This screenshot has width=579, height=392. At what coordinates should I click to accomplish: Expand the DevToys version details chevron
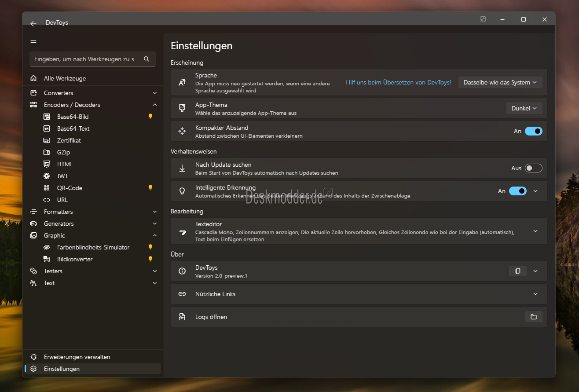[x=535, y=271]
